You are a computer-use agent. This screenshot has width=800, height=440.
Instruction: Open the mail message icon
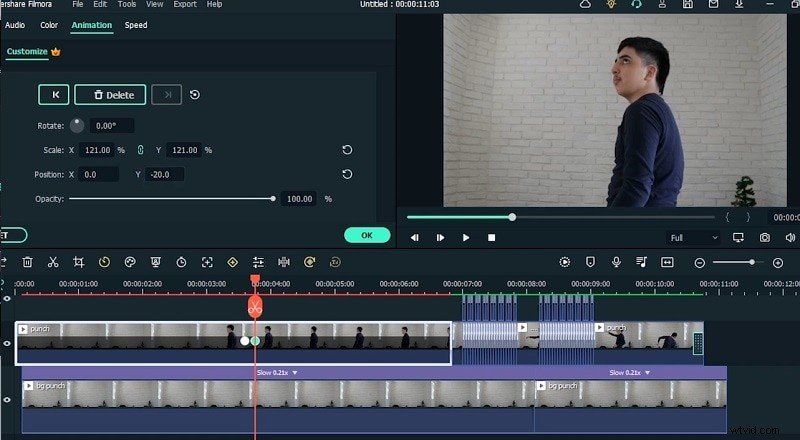pos(713,4)
